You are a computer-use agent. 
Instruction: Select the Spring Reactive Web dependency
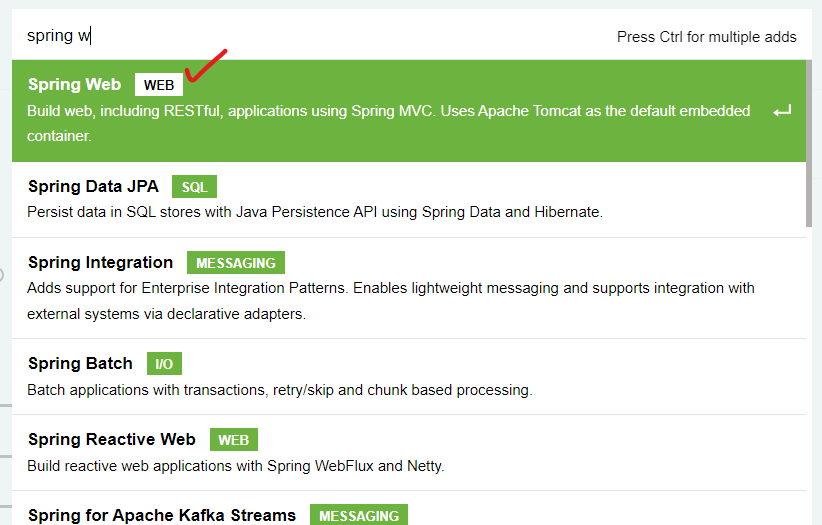[409, 453]
